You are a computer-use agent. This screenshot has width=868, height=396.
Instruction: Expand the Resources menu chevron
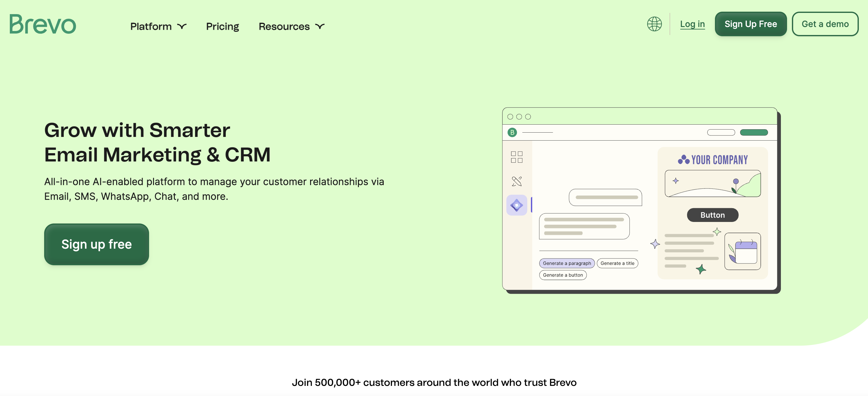coord(320,26)
